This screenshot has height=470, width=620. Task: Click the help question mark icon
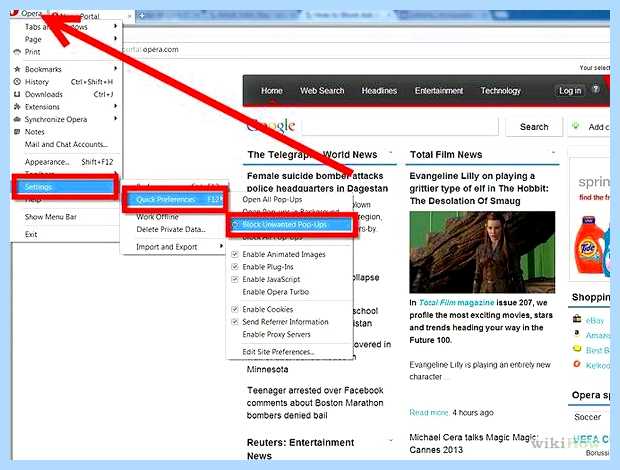click(x=595, y=89)
